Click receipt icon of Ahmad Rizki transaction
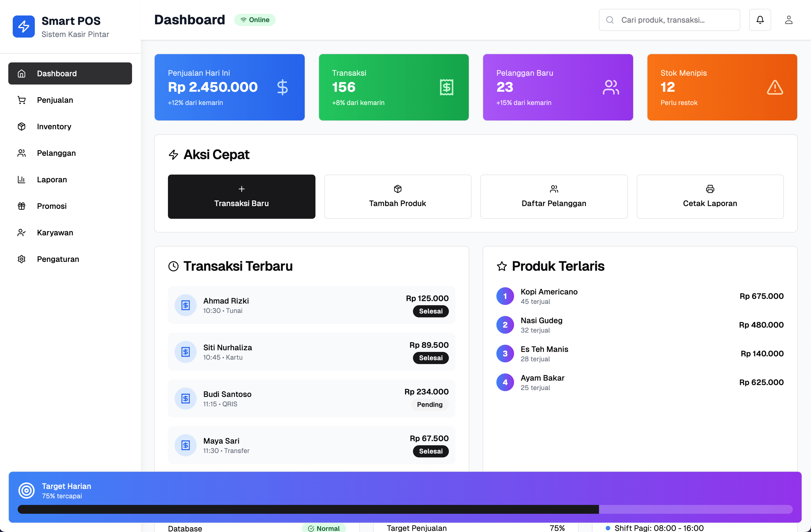The height and width of the screenshot is (532, 811). click(185, 305)
